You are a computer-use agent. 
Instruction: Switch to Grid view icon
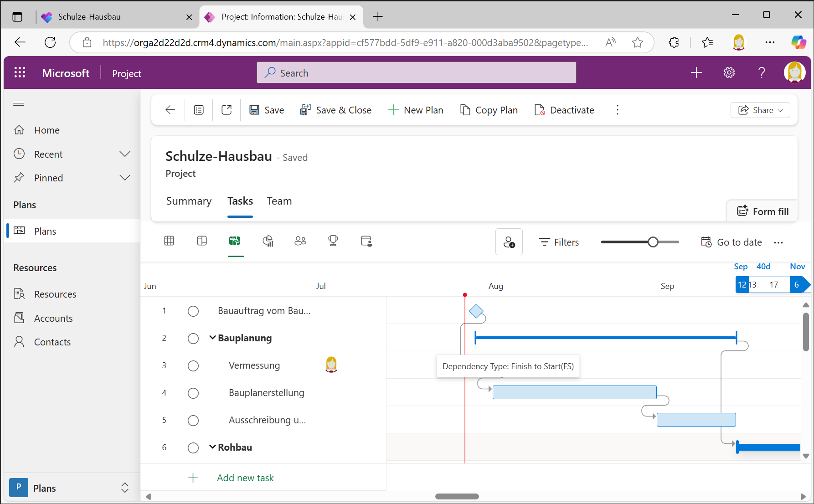pyautogui.click(x=169, y=241)
